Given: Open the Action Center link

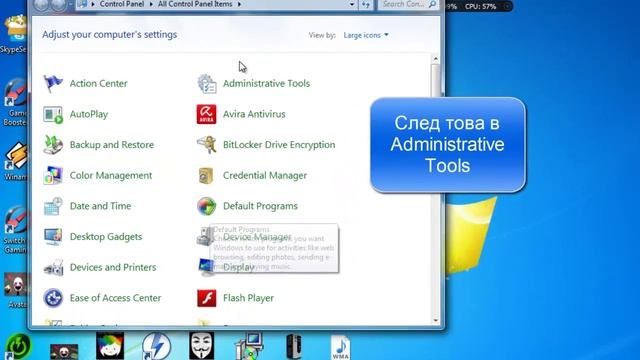Looking at the screenshot, I should point(98,83).
